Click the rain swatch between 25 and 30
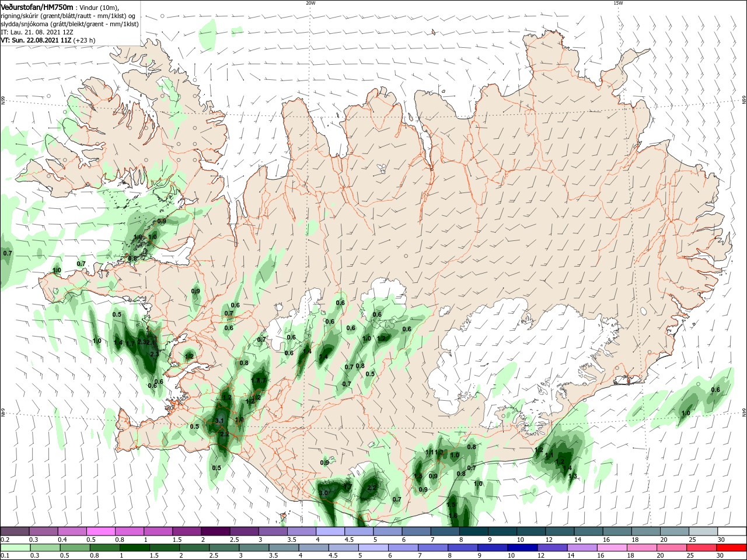747x560 pixels. [x=702, y=548]
